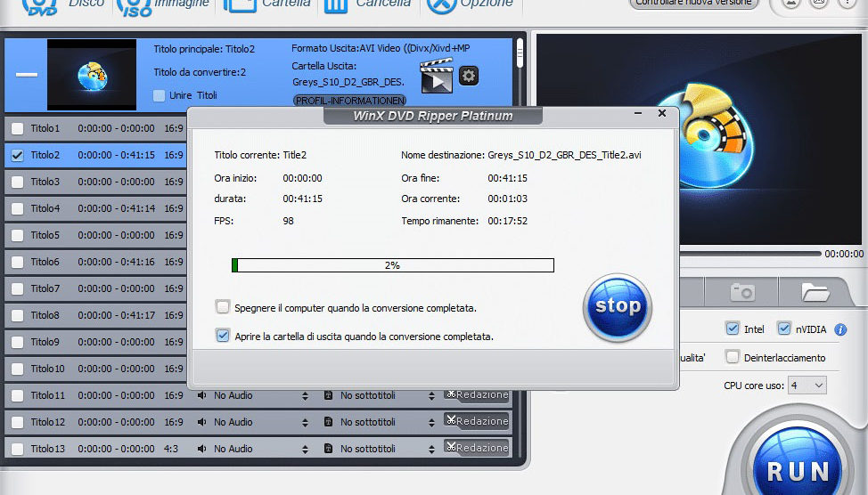Click the audio speaker icon for Titolo11

(202, 395)
